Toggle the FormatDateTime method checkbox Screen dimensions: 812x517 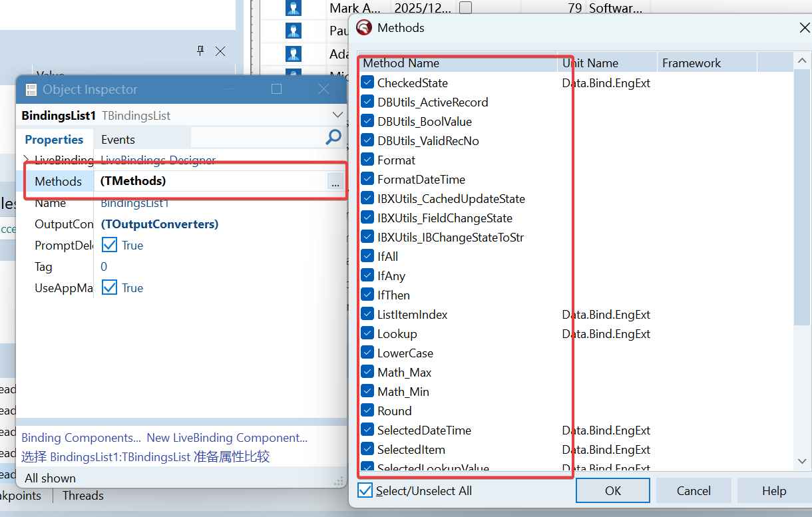point(367,179)
